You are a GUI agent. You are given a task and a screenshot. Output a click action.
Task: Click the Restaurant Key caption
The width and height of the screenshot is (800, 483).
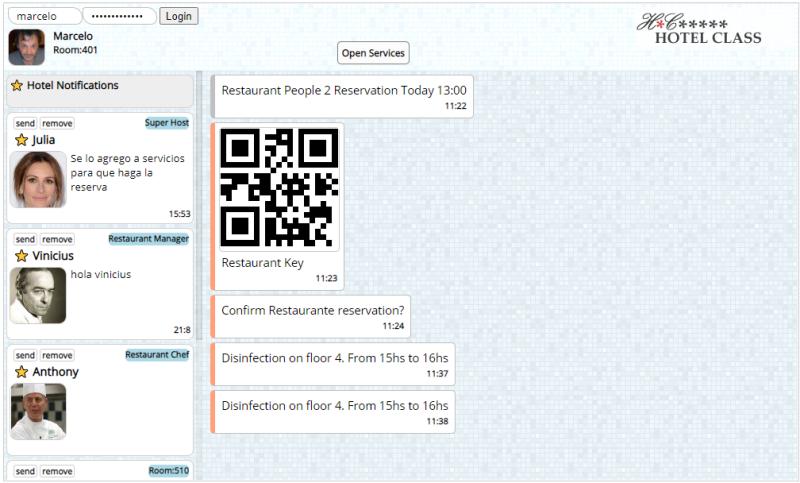pos(263,263)
